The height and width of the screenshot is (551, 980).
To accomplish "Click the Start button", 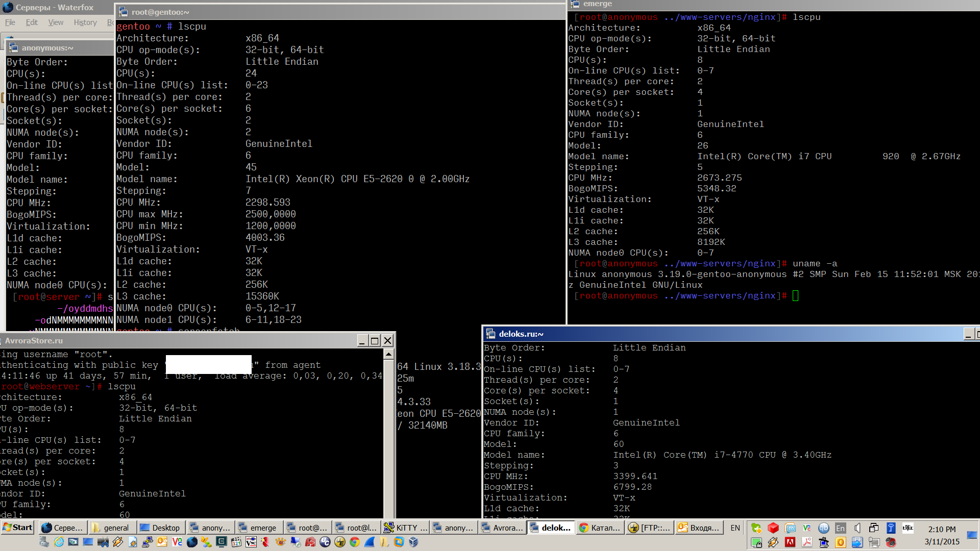I will [x=17, y=528].
